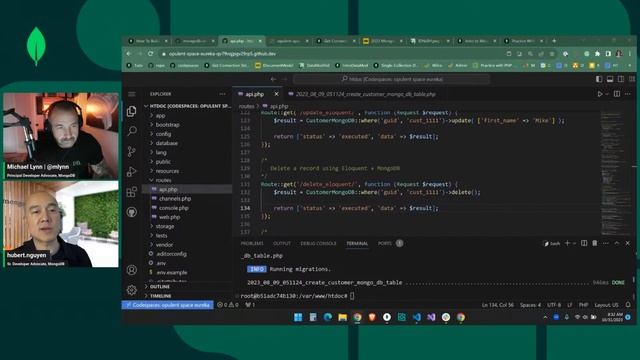Open the Explorer view in activity bar
Image resolution: width=640 pixels, height=360 pixels.
[131, 111]
